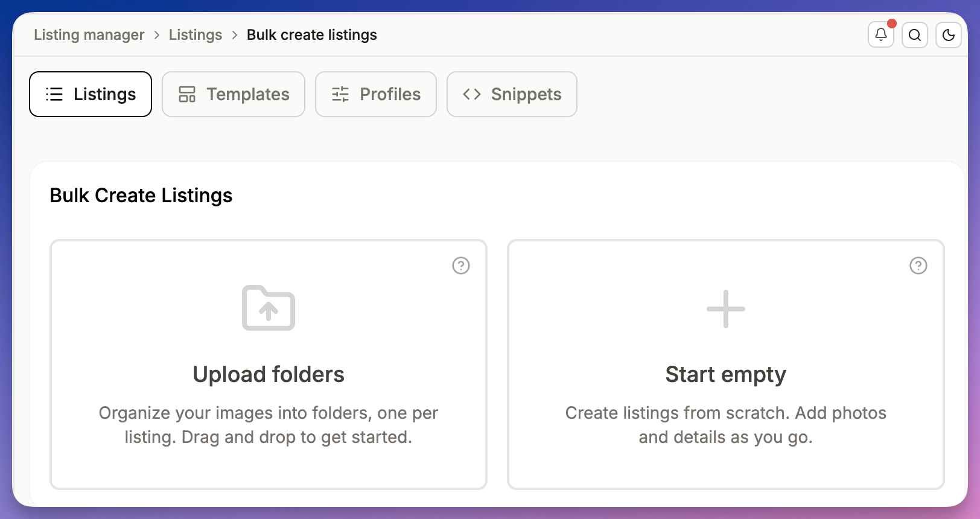
Task: Select Bulk create listings breadcrumb
Action: (312, 35)
